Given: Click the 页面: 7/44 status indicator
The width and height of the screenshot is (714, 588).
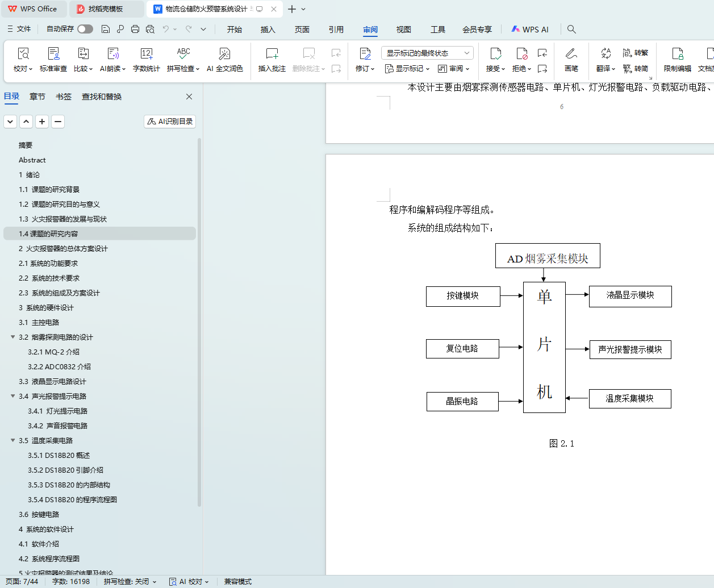Looking at the screenshot, I should [x=22, y=582].
